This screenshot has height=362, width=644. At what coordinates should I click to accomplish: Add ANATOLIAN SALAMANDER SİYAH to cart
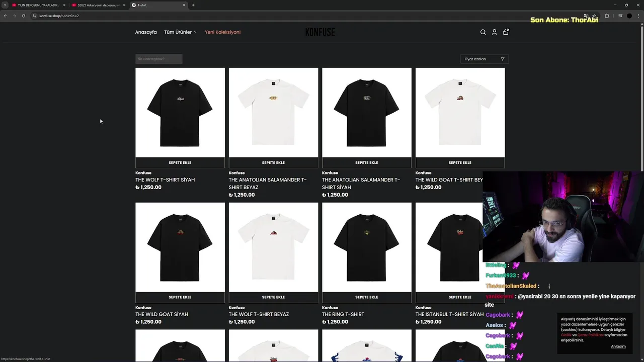367,162
